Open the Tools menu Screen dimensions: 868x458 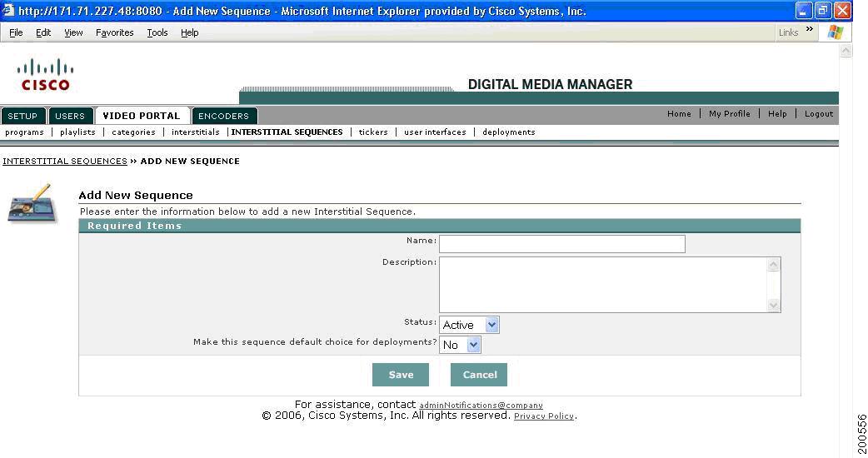pyautogui.click(x=157, y=32)
